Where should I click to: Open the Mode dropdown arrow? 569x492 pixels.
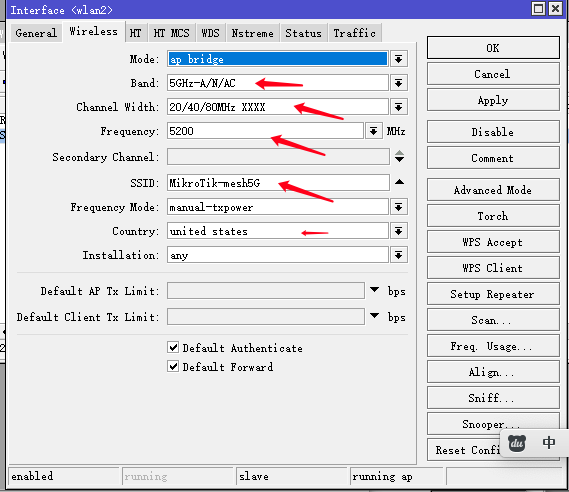pos(399,59)
